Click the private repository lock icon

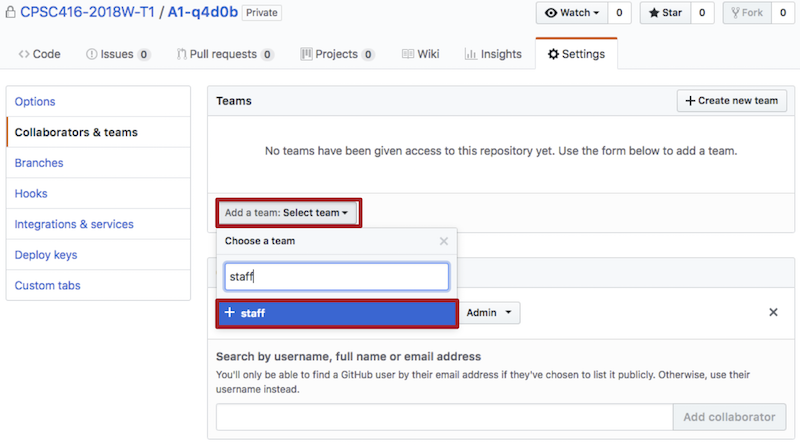coord(10,12)
